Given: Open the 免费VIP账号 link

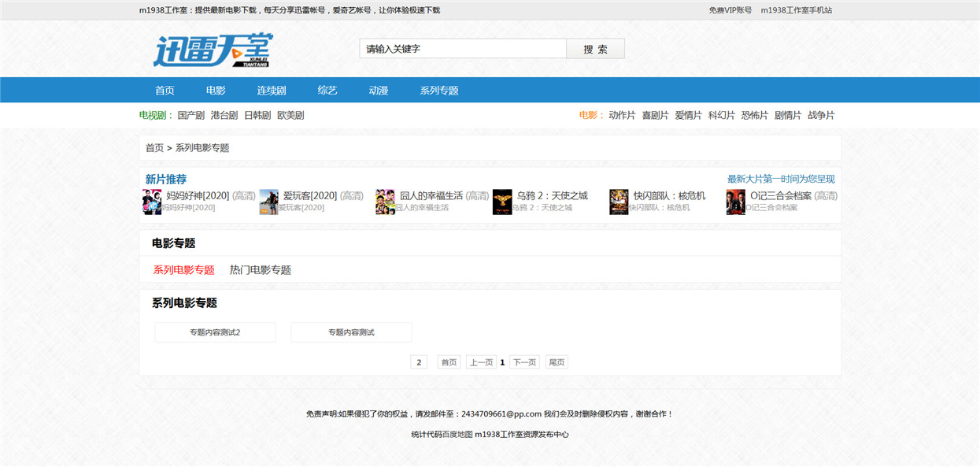Looking at the screenshot, I should [x=730, y=10].
